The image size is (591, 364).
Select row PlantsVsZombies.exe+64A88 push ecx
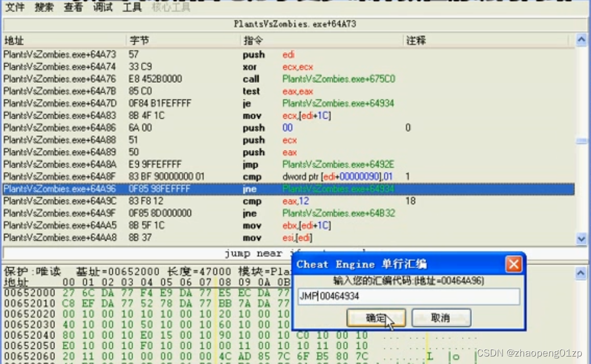tap(289, 140)
